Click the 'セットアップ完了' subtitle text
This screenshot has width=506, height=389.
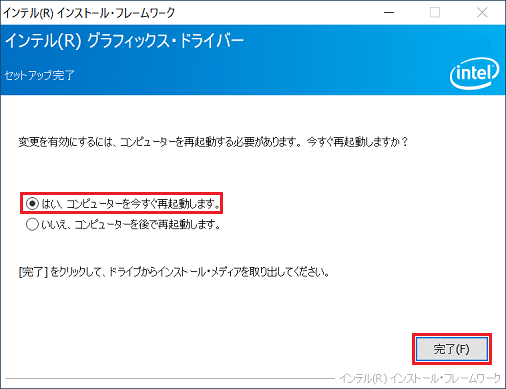coord(39,75)
